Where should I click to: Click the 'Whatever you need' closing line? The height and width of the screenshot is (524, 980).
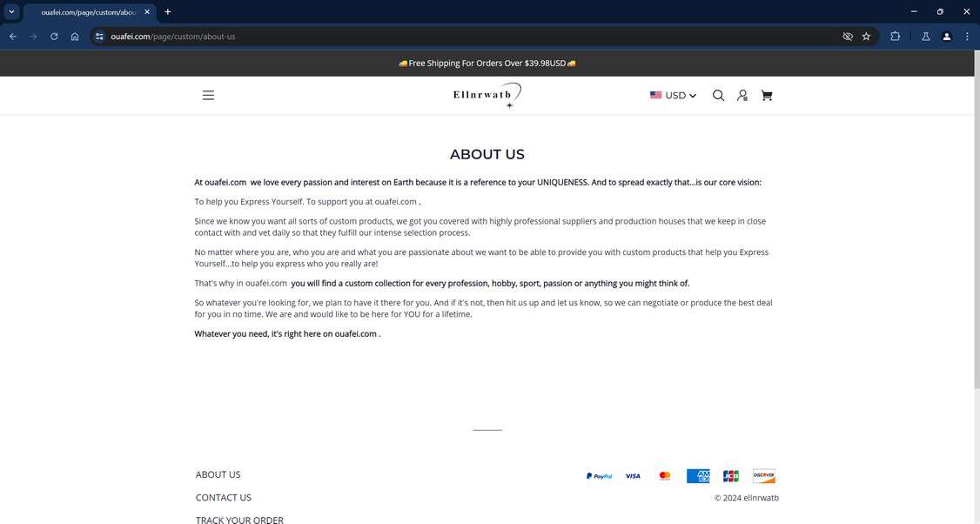pos(287,334)
